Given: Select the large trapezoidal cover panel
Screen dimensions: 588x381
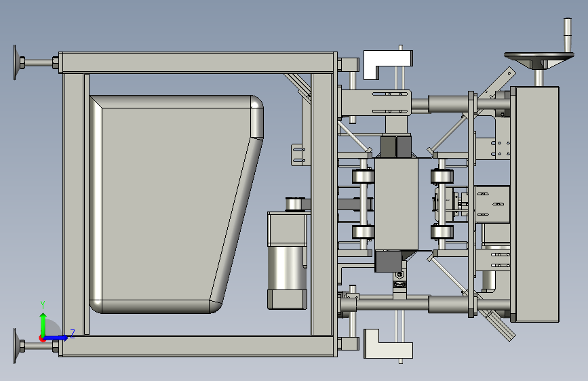Looking at the screenshot, I should click(176, 204).
